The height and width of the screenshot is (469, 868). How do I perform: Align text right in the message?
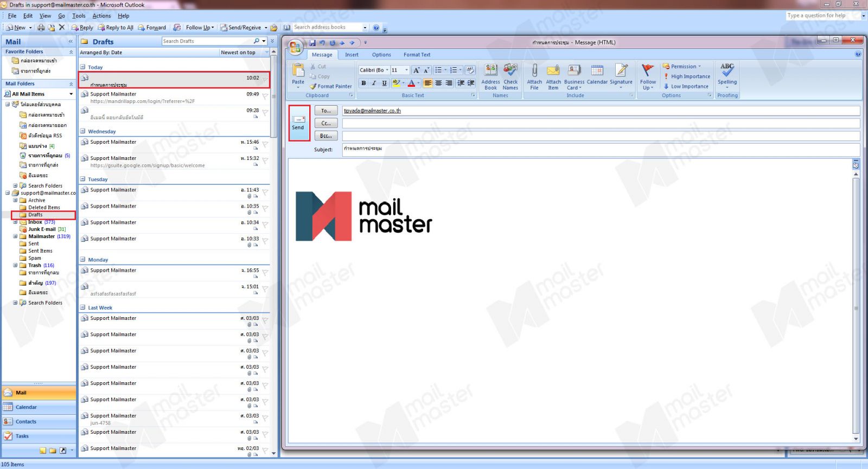point(449,83)
